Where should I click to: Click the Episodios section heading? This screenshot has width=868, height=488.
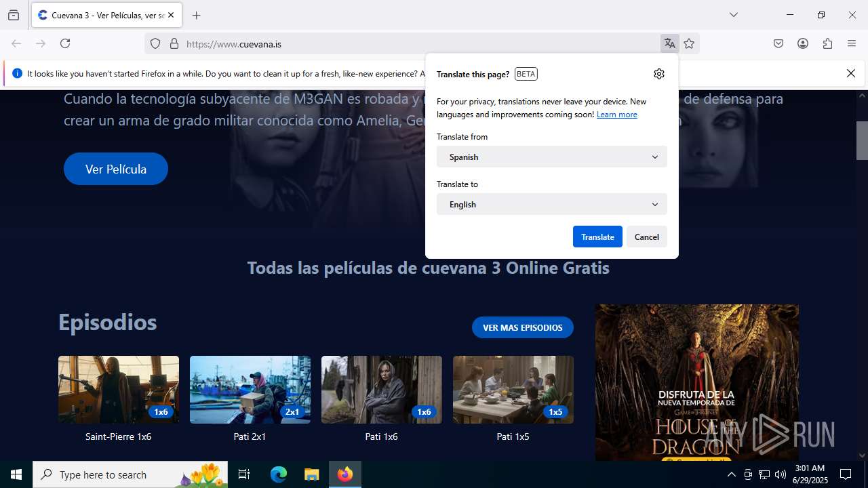(x=107, y=322)
